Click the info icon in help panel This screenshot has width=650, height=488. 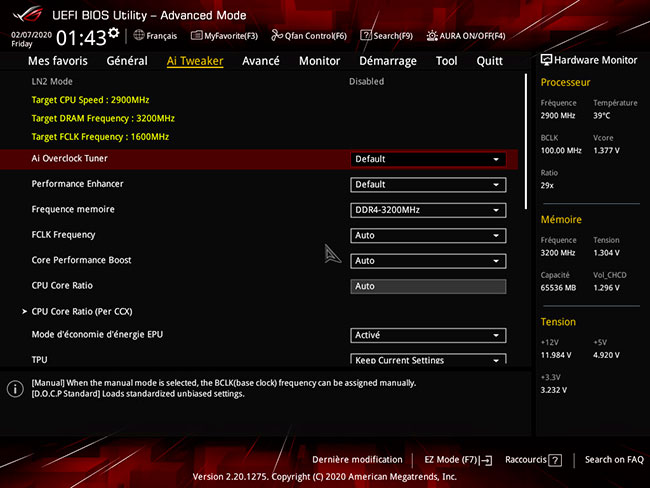click(x=15, y=388)
